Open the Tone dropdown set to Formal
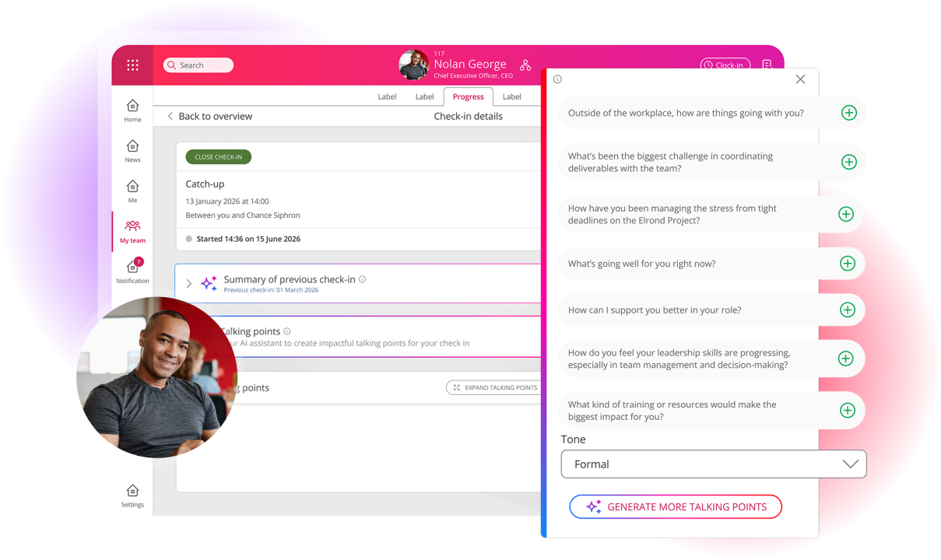This screenshot has width=941, height=560. pyautogui.click(x=713, y=464)
